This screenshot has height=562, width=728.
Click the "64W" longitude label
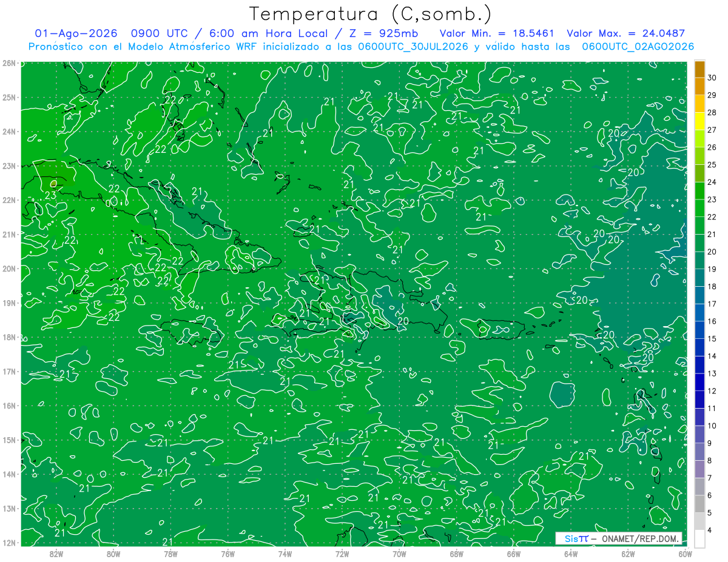click(x=571, y=554)
